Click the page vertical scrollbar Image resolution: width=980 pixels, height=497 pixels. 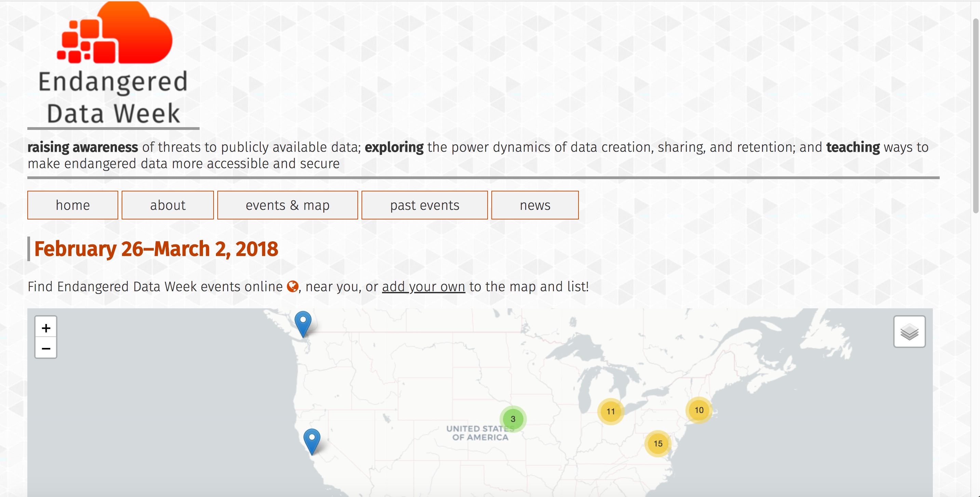pyautogui.click(x=976, y=114)
